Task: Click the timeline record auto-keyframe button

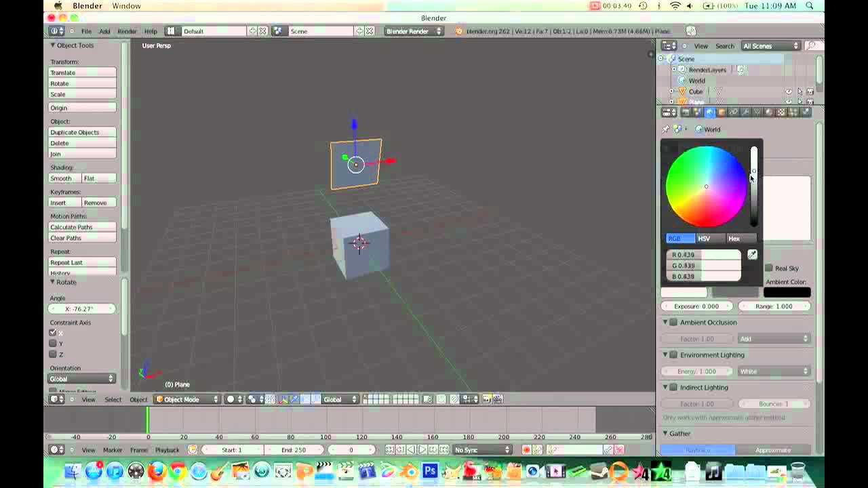Action: point(526,449)
